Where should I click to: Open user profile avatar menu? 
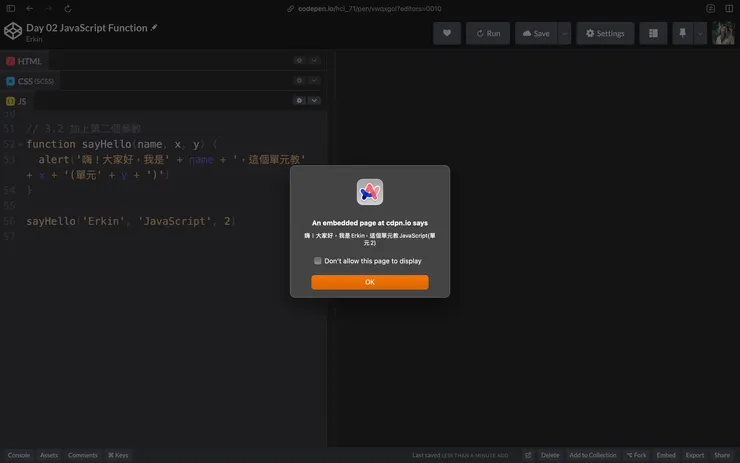723,33
